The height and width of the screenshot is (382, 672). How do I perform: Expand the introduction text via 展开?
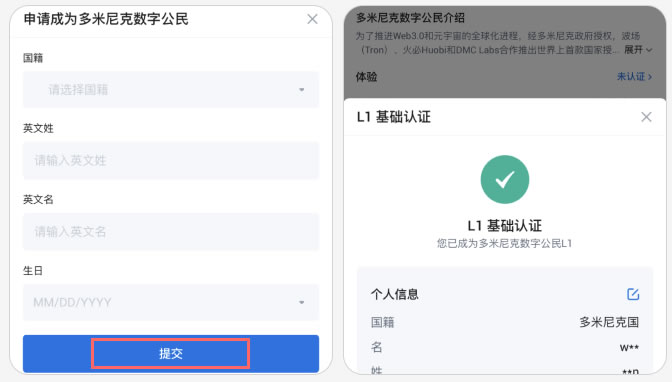pos(638,50)
